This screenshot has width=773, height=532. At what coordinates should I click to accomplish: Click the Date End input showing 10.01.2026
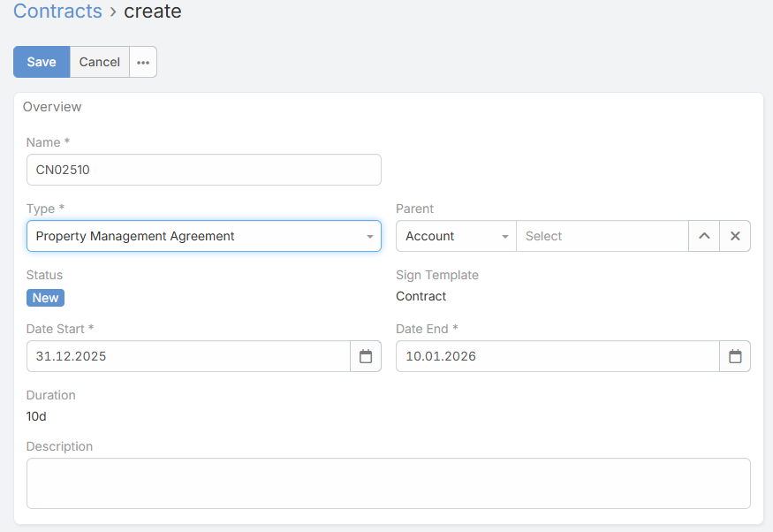[557, 356]
